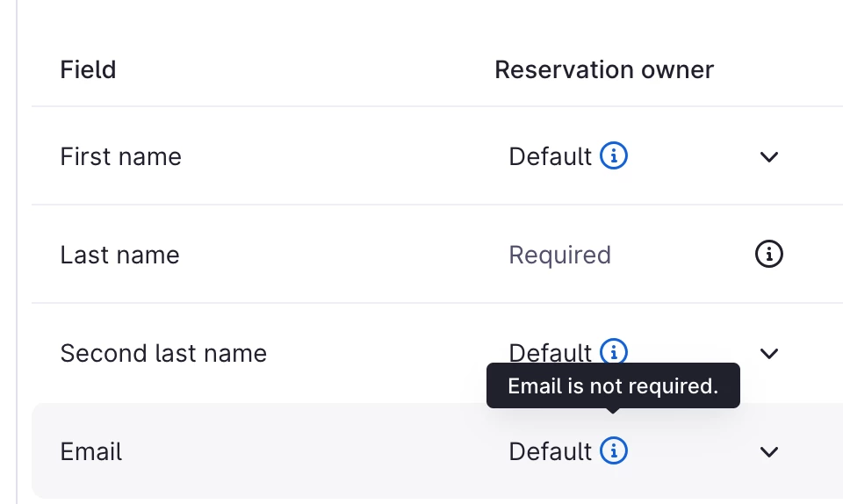Click the Default value in Email row
Image resolution: width=843 pixels, height=504 pixels.
click(551, 452)
